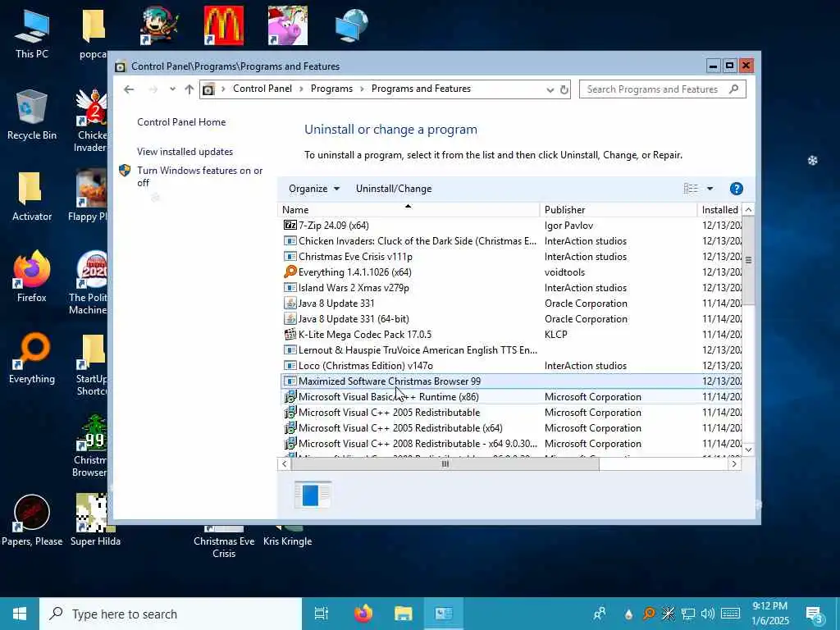Select Microsoft Visual C++ 2008 Redistributable x64 row

click(512, 443)
